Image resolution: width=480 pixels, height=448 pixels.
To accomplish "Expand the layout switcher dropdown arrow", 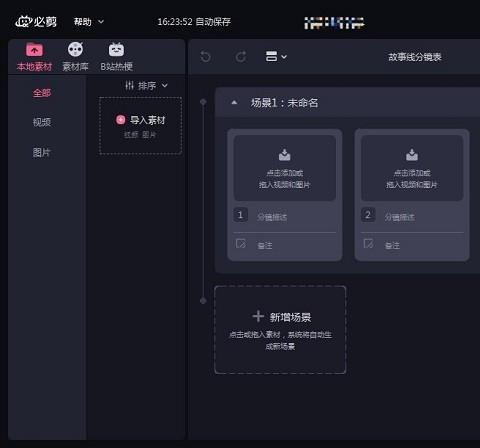I will point(284,57).
